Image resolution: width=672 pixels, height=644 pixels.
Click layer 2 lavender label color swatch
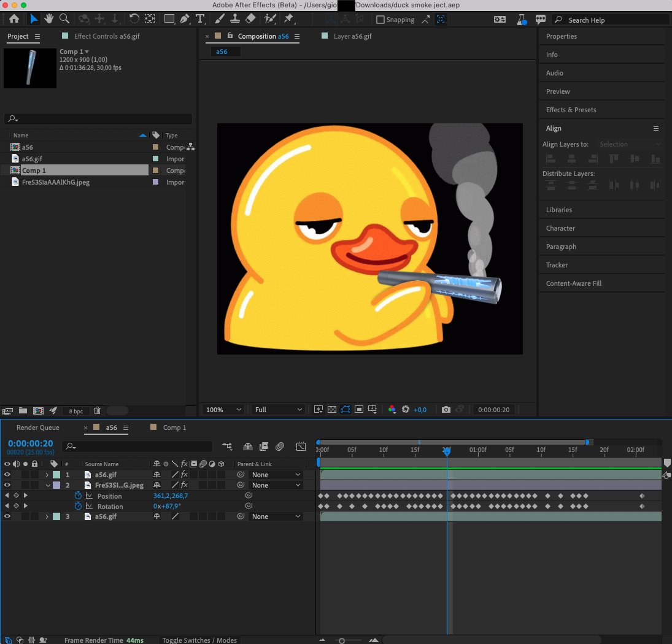point(56,485)
